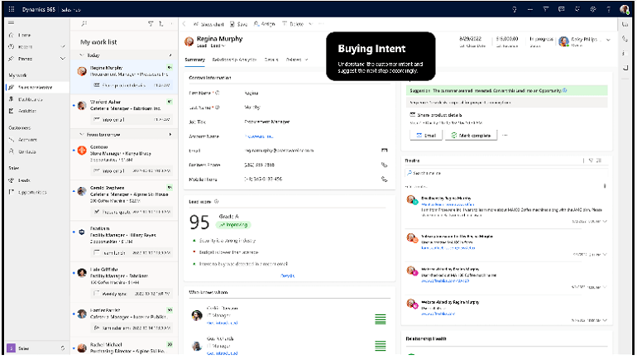Collapse the Today group in work list
This screenshot has width=637, height=364.
point(81,55)
